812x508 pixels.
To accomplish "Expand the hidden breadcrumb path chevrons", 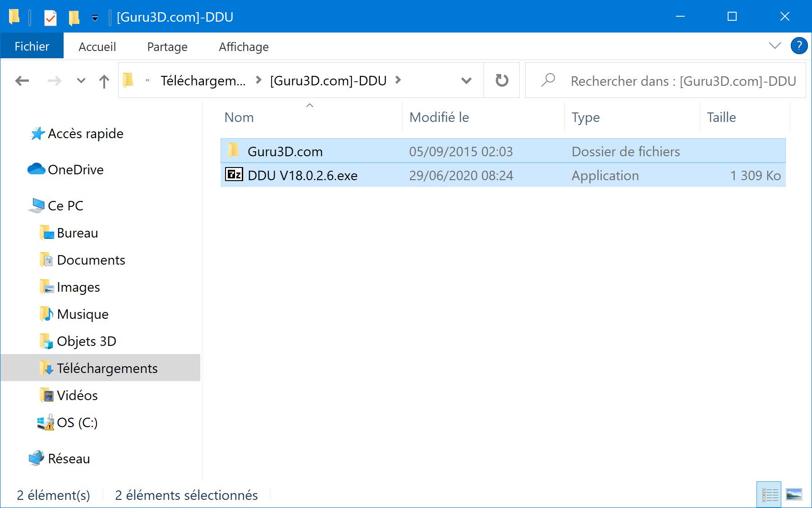I will 148,81.
